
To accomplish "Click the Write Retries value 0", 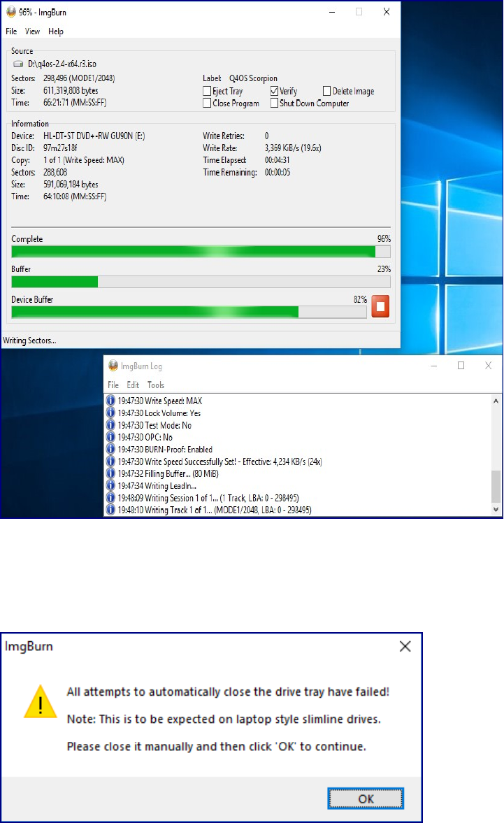I will click(266, 136).
